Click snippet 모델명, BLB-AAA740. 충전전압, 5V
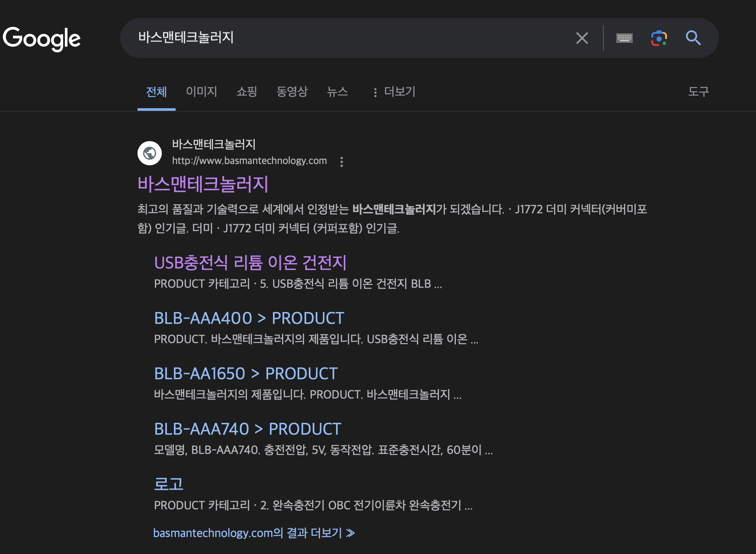756x554 pixels. [x=324, y=450]
